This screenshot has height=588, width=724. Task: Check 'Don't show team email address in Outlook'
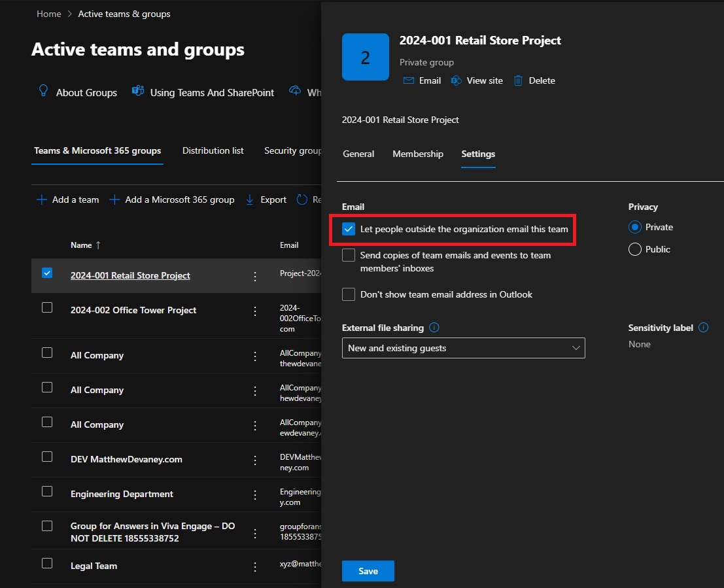(x=349, y=294)
